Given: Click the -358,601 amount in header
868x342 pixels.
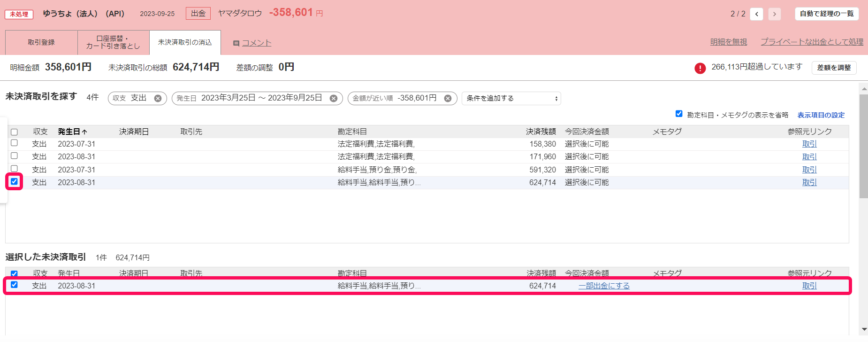Looking at the screenshot, I should [291, 13].
